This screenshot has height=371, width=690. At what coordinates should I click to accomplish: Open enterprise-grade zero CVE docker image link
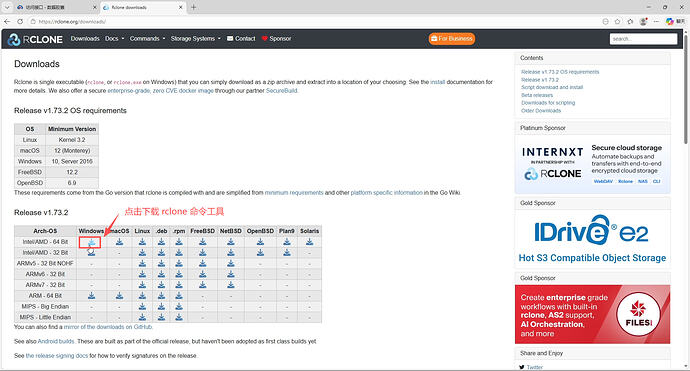pos(161,91)
